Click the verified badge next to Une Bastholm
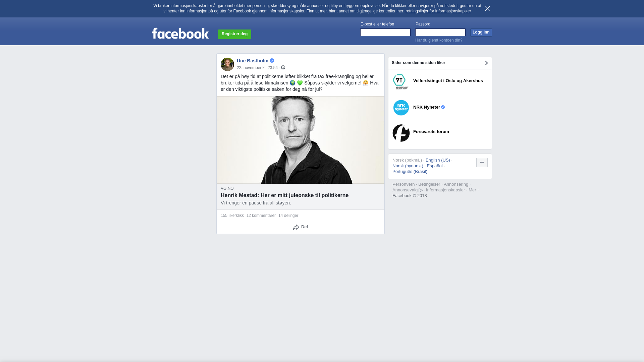 (x=272, y=61)
